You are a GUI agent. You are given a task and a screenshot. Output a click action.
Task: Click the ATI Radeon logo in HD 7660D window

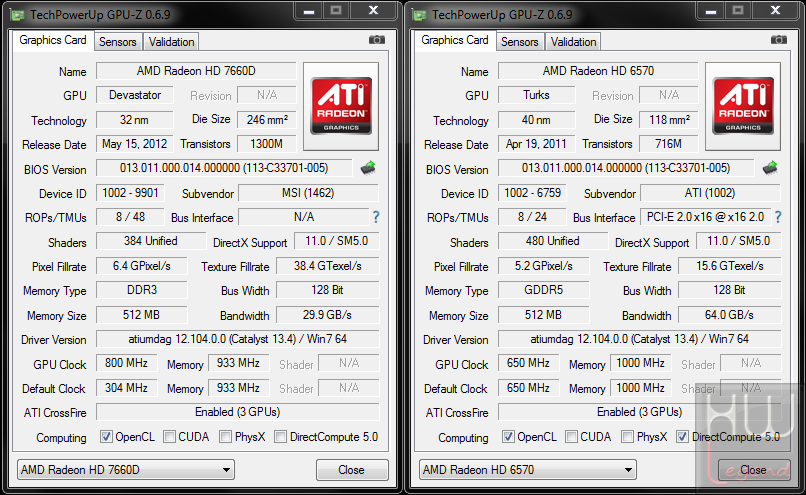(341, 106)
